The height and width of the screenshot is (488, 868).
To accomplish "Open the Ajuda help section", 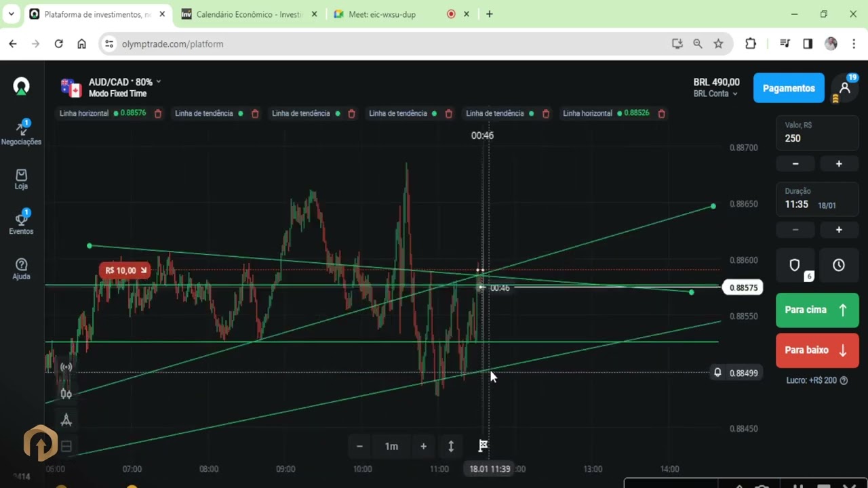I will tap(21, 269).
